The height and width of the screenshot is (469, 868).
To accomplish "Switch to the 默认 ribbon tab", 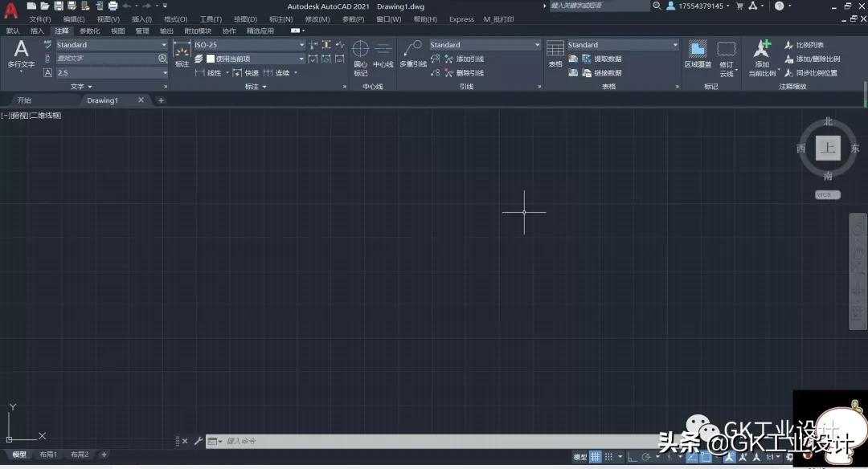I will click(13, 31).
